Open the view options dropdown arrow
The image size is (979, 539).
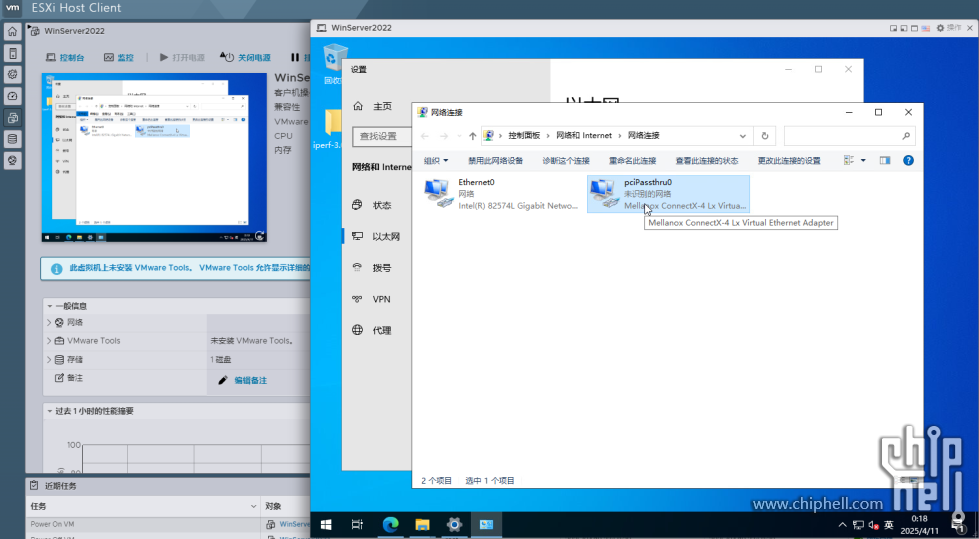863,161
